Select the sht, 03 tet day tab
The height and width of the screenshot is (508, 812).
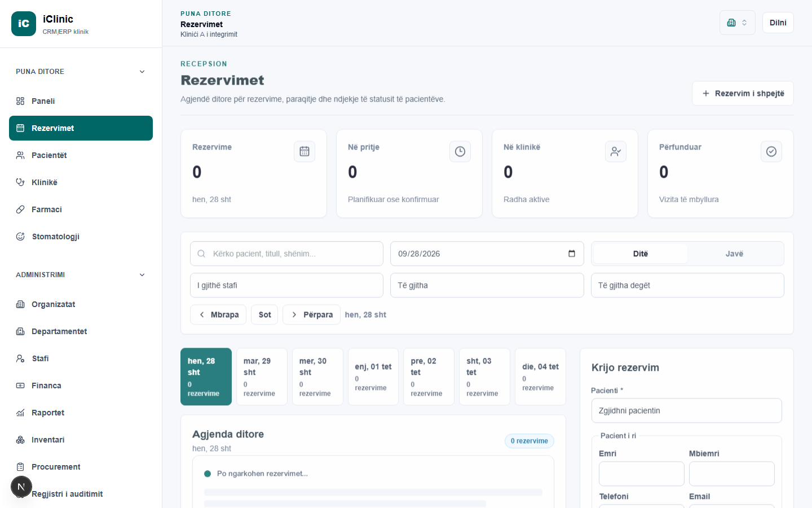[x=485, y=376]
